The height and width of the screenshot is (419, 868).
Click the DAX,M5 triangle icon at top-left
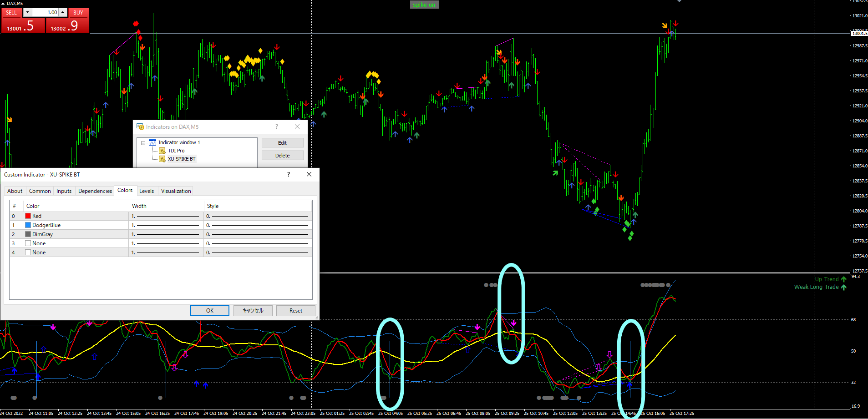pos(3,3)
